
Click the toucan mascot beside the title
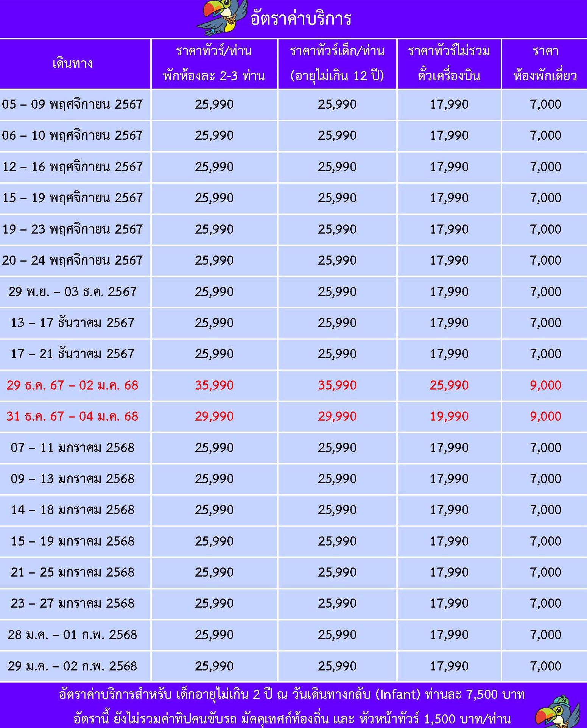tap(221, 17)
